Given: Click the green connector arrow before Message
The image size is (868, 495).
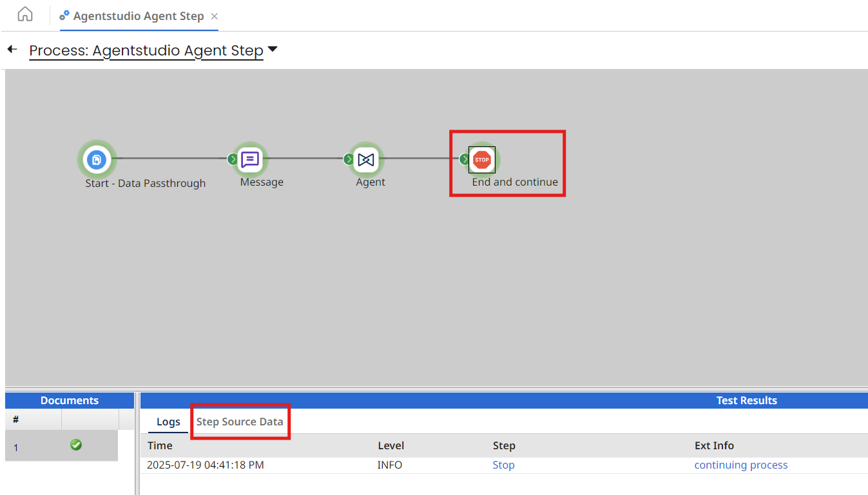Looking at the screenshot, I should pos(232,159).
